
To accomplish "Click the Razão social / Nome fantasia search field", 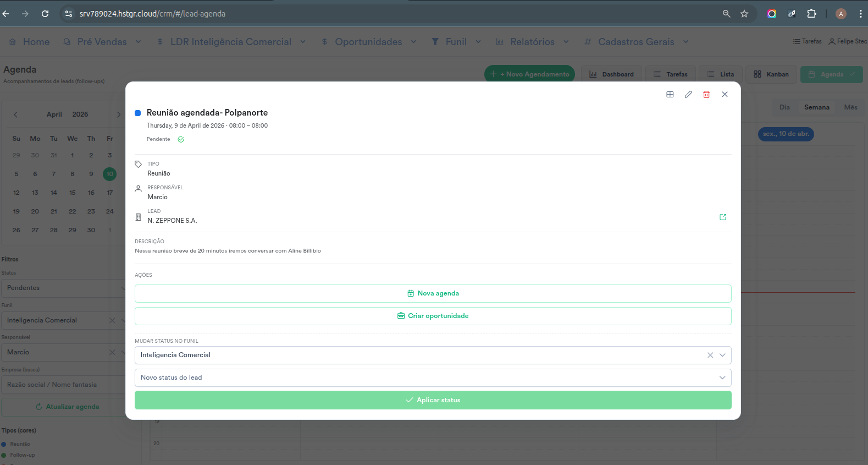I will [x=65, y=385].
